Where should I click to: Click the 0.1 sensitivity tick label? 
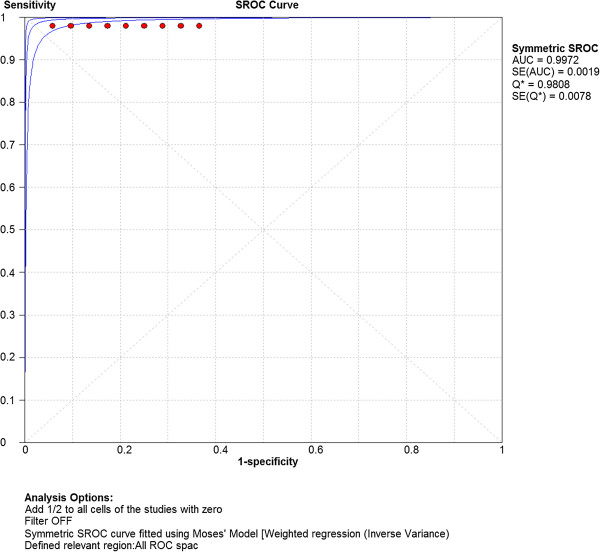pyautogui.click(x=7, y=400)
